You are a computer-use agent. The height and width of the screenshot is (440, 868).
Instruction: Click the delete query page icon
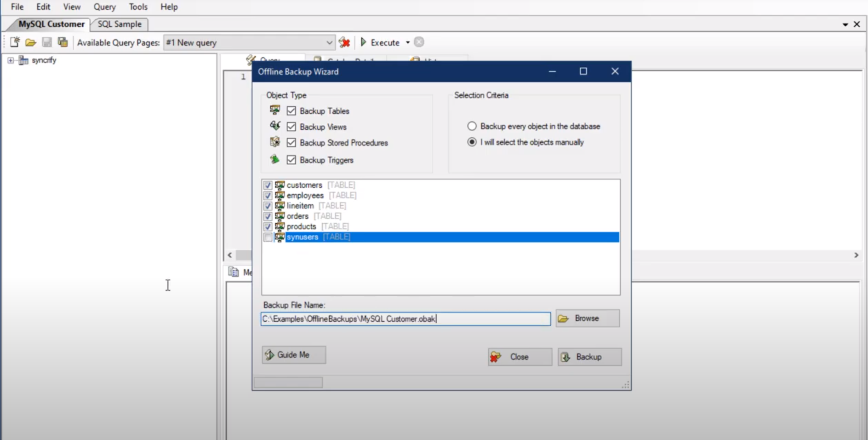[x=345, y=42]
